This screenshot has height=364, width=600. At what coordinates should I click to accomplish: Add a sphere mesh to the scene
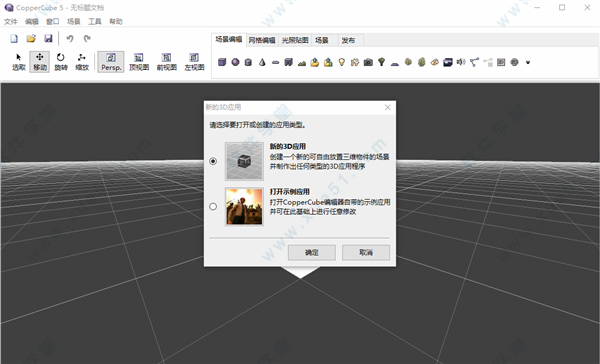[x=235, y=62]
